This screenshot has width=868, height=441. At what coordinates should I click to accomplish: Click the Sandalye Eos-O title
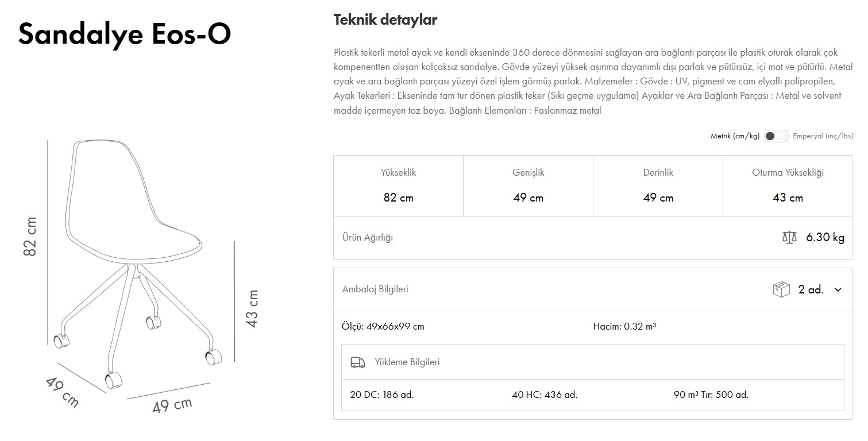point(125,34)
